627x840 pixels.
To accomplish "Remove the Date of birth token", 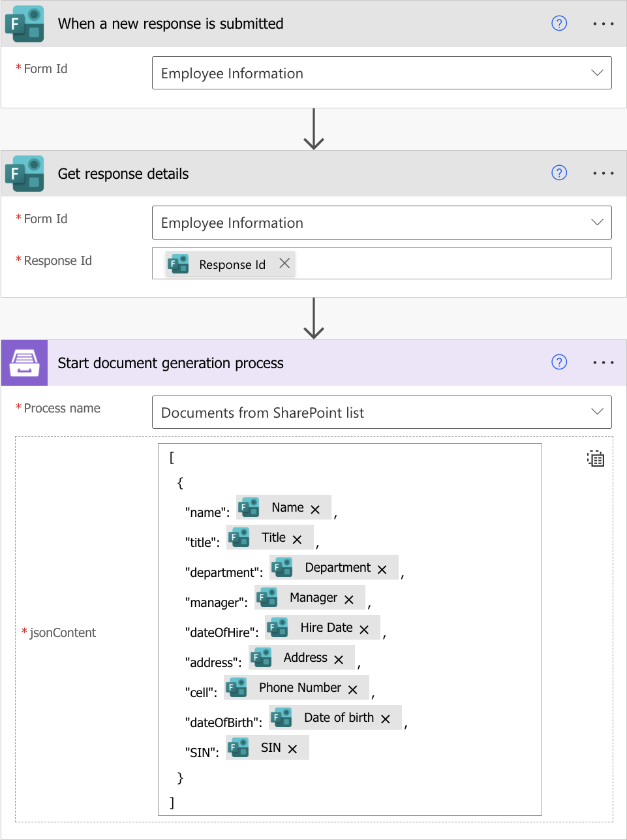I will [x=386, y=719].
